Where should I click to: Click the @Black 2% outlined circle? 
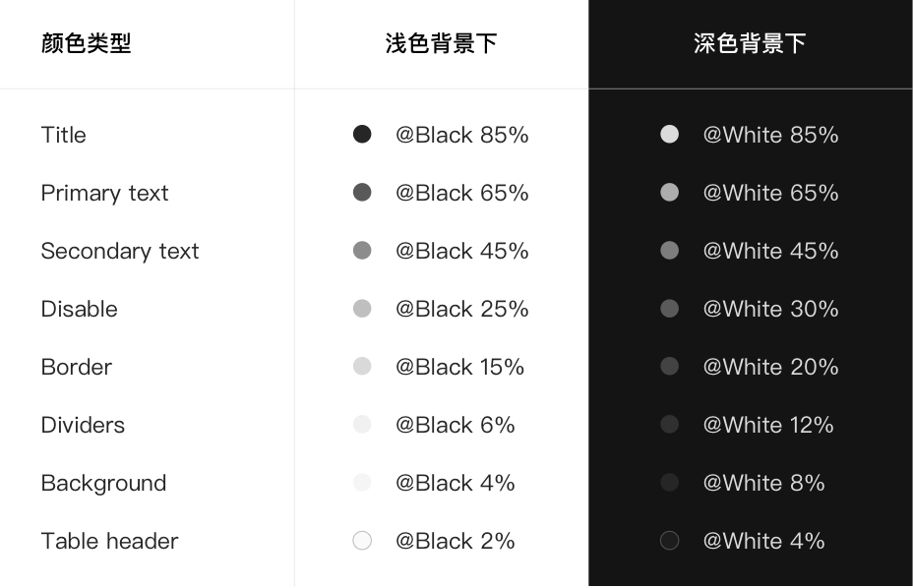pos(362,540)
